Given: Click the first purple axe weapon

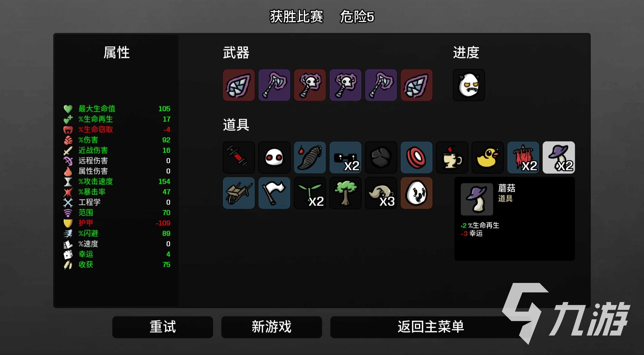Looking at the screenshot, I should tap(274, 85).
